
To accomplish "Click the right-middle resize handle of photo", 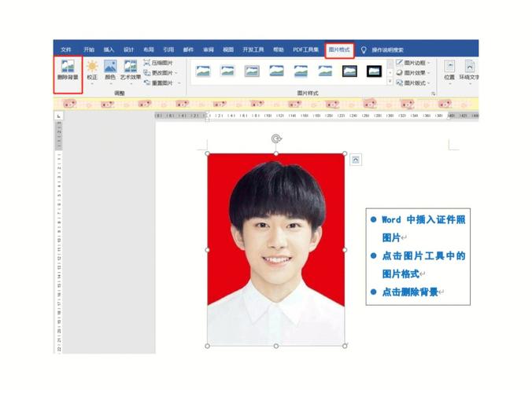I will click(x=345, y=250).
